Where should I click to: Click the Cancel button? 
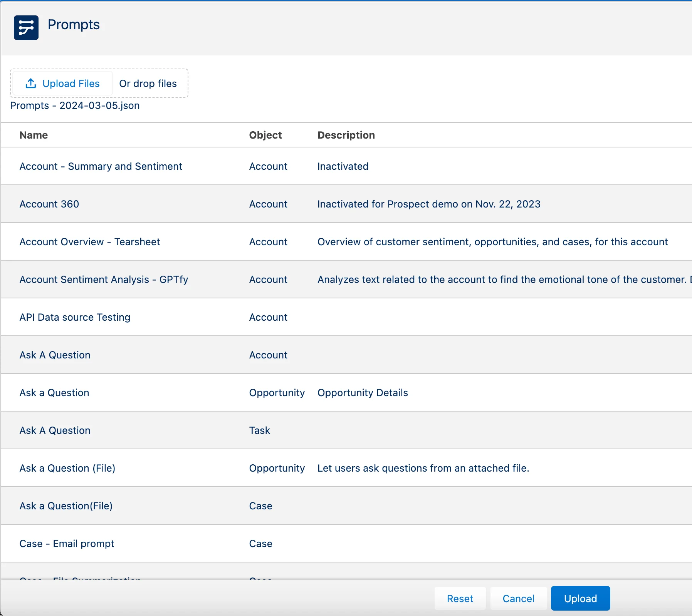[519, 598]
